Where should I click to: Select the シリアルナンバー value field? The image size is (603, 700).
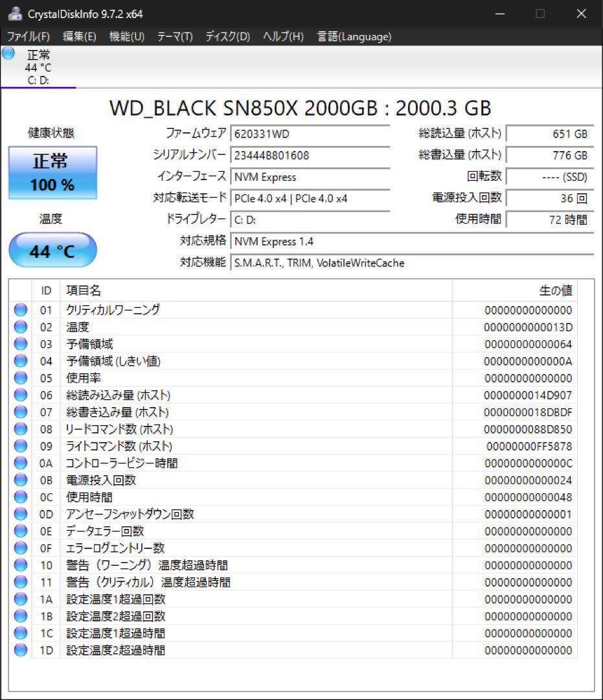click(x=311, y=155)
